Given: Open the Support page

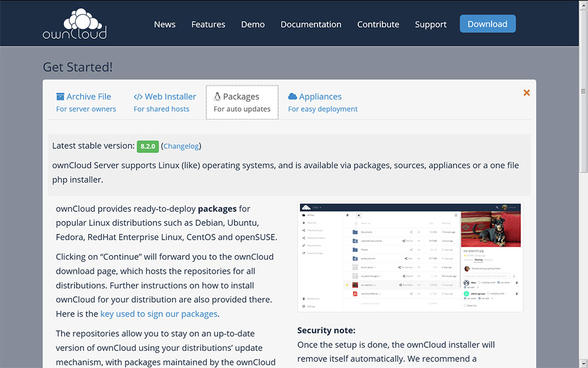Looking at the screenshot, I should (x=430, y=24).
